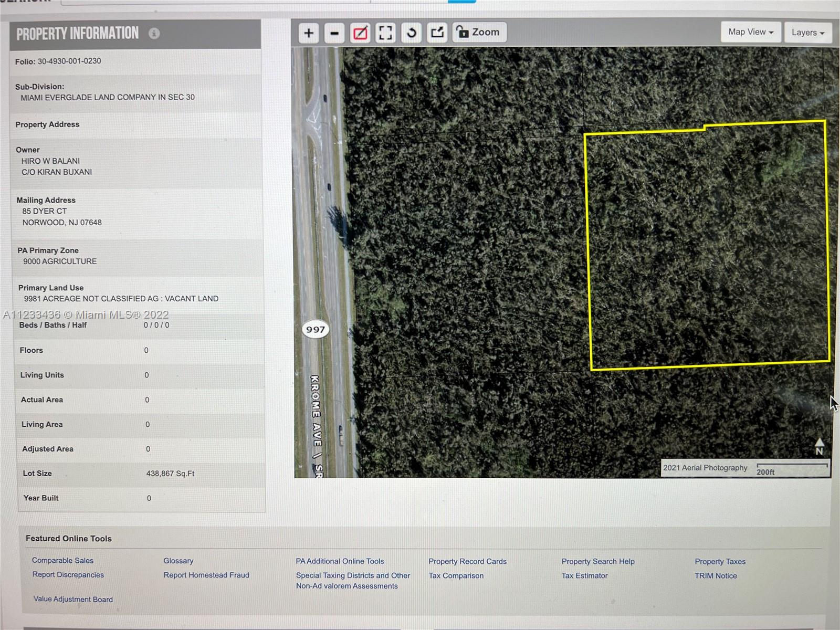Open PA Additional Online Tools
The width and height of the screenshot is (840, 630).
[340, 561]
